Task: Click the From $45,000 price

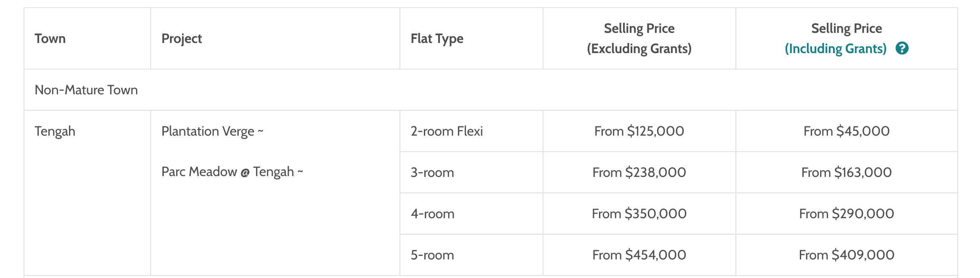Action: coord(847,131)
